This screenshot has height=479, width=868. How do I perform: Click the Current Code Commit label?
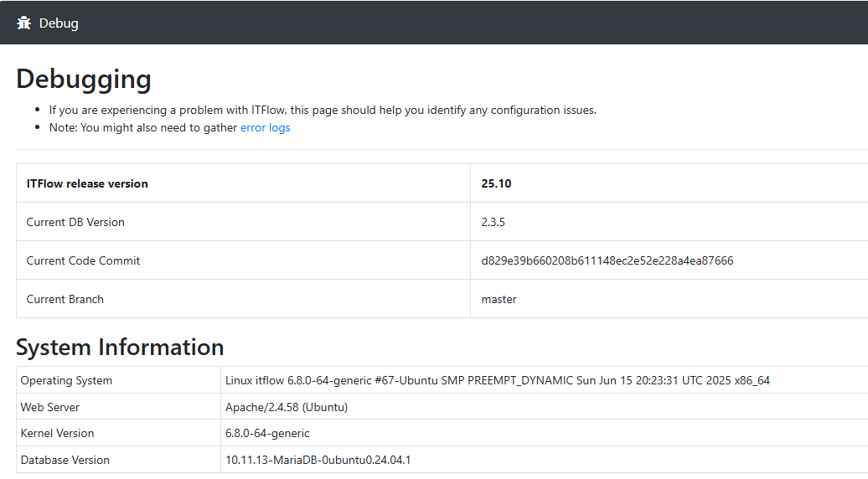(83, 260)
